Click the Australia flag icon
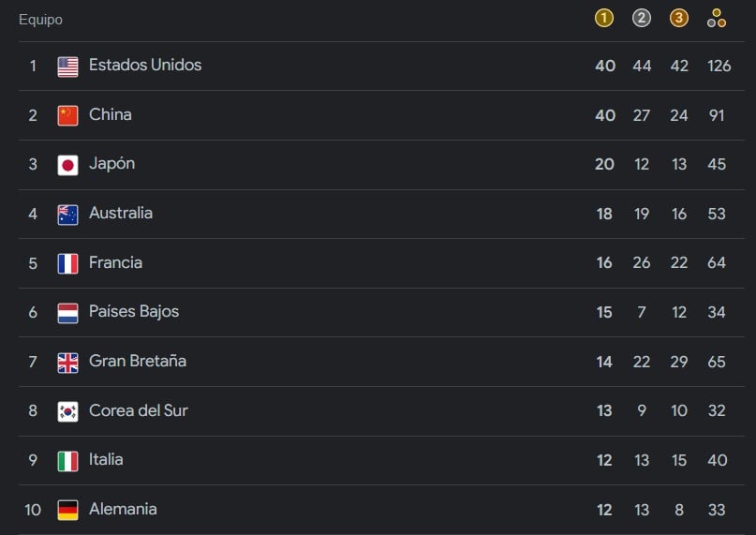This screenshot has height=535, width=756. (x=67, y=215)
